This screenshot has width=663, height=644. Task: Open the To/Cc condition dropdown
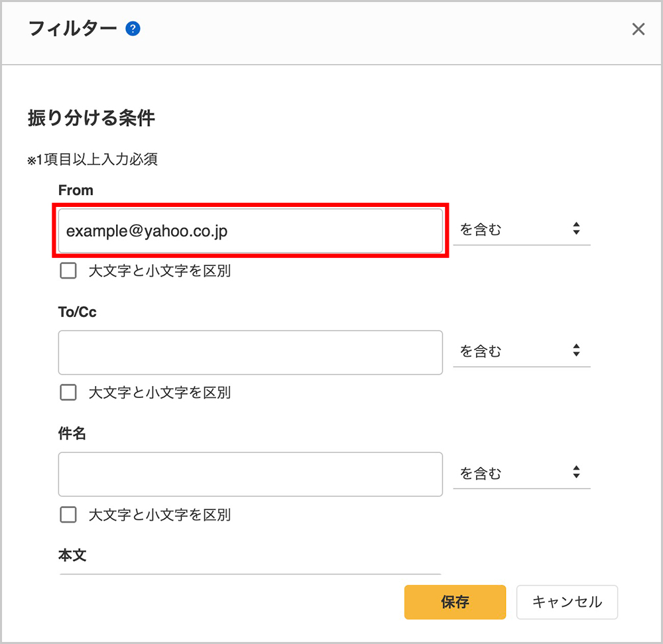coord(521,351)
